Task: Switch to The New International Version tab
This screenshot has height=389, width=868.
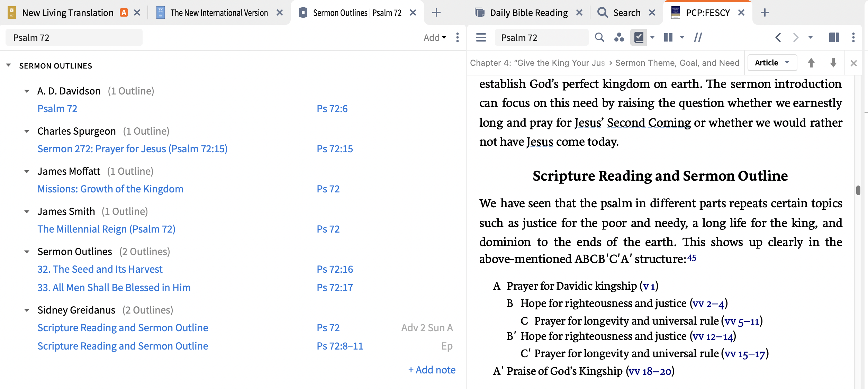Action: [x=219, y=13]
